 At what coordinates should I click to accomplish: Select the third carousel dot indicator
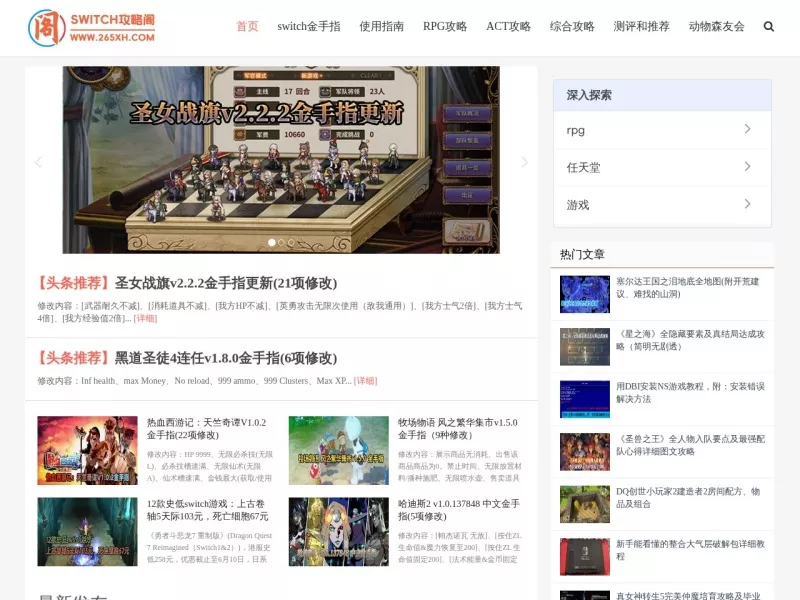coord(291,242)
